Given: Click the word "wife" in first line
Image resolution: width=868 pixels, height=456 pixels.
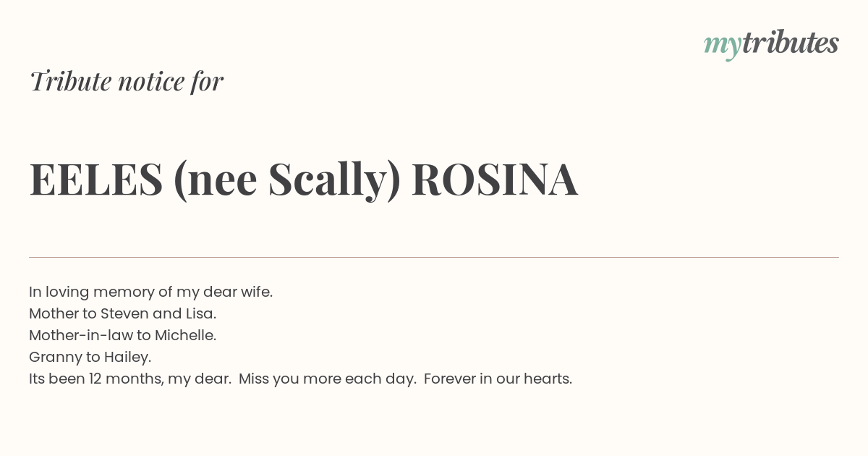Looking at the screenshot, I should point(255,292).
